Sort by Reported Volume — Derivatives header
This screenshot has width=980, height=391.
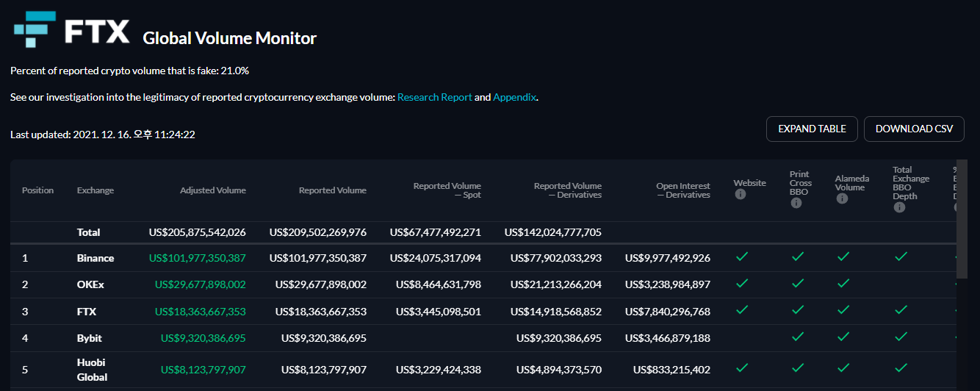point(568,190)
